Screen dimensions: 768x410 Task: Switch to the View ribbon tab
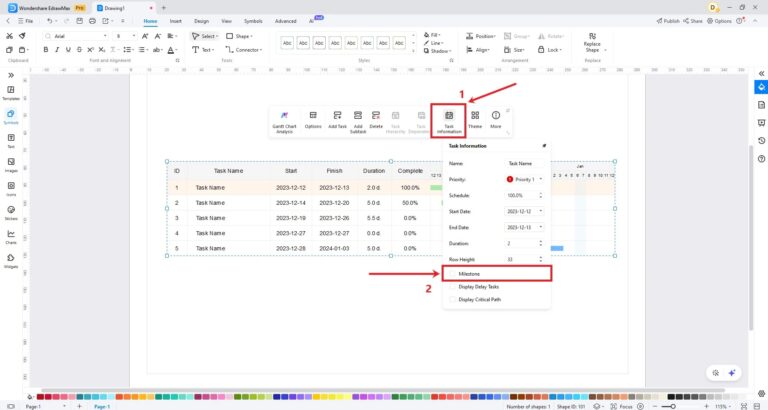pos(226,21)
